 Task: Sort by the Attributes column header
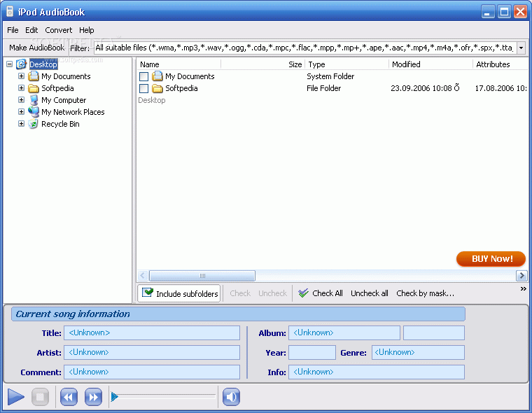500,64
